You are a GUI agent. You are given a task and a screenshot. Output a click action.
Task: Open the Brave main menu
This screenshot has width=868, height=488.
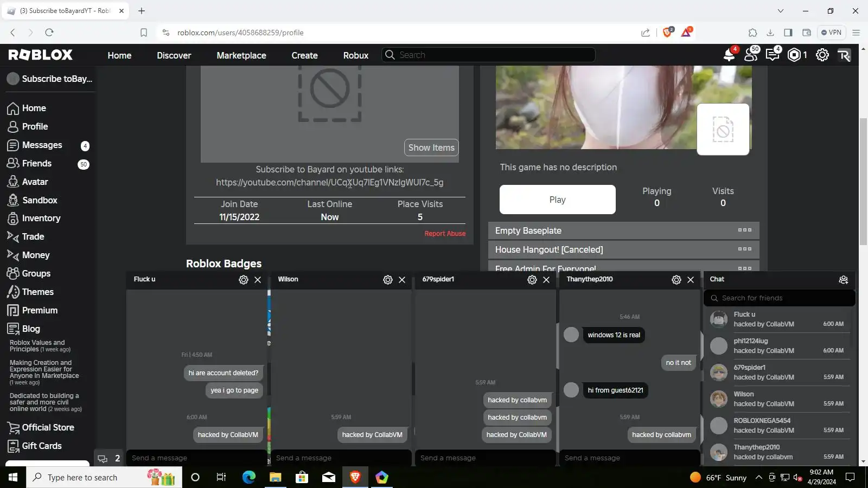pos(856,33)
